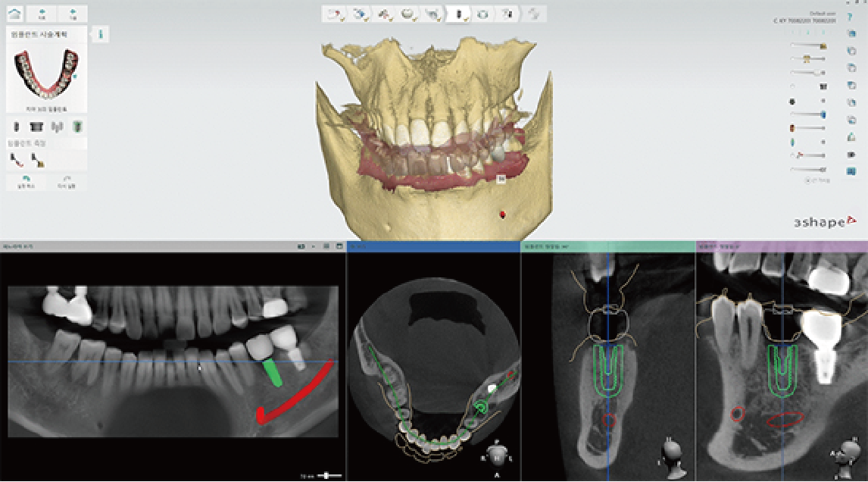Click the previous step arrow button
The image size is (868, 482).
(x=42, y=14)
